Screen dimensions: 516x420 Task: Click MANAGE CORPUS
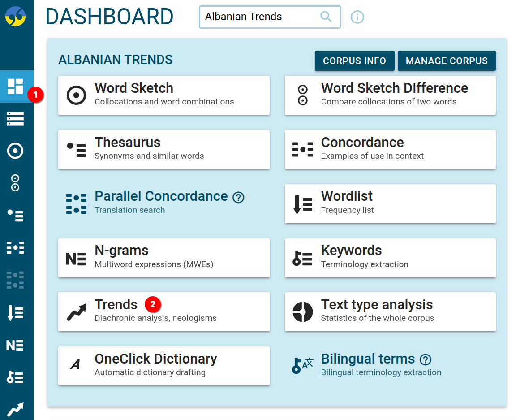(447, 61)
